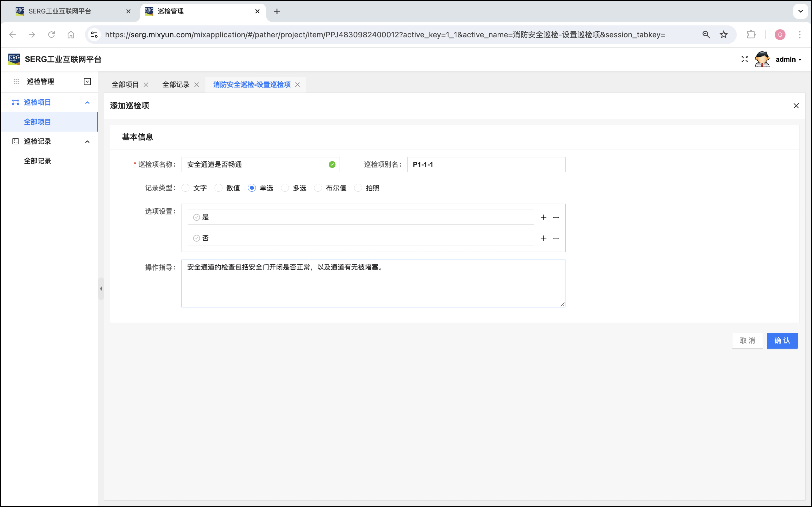Collapse the 巡检项目 sidebar section
The image size is (812, 507).
click(87, 102)
